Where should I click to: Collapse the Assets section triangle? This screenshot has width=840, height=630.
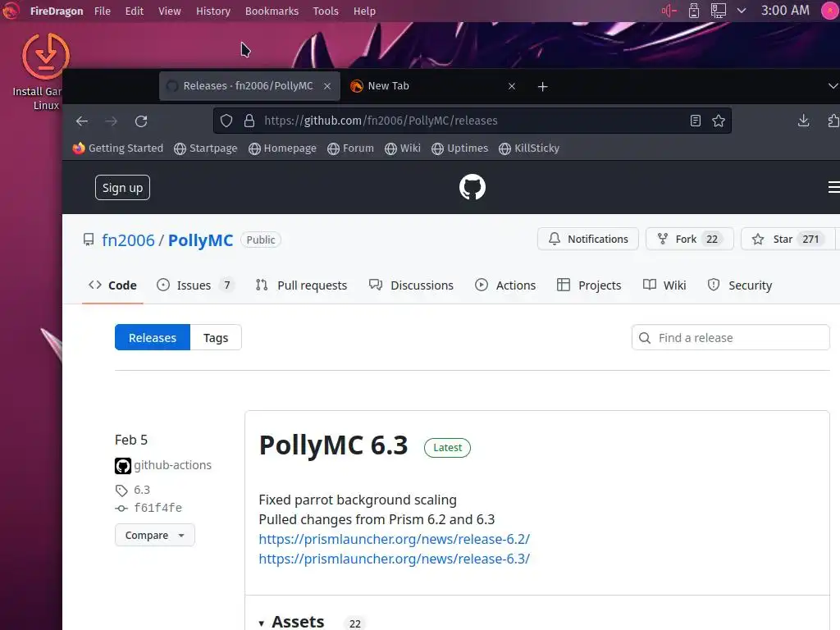pos(262,623)
